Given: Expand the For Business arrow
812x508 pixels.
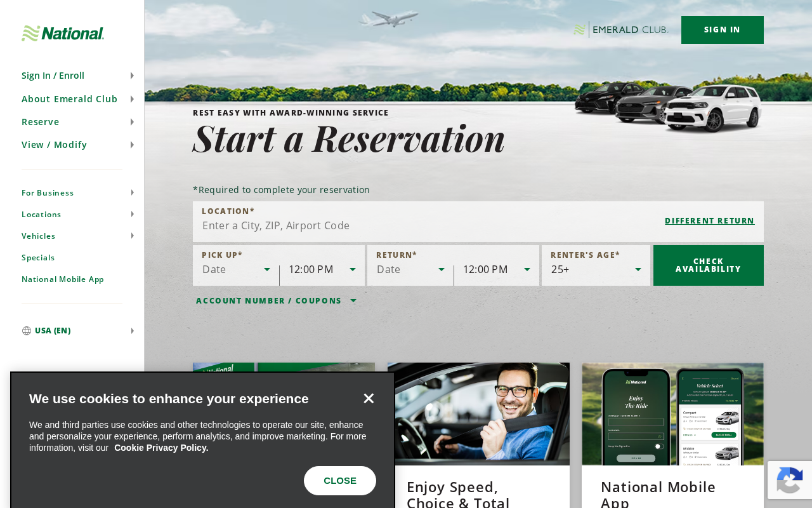Looking at the screenshot, I should point(132,192).
